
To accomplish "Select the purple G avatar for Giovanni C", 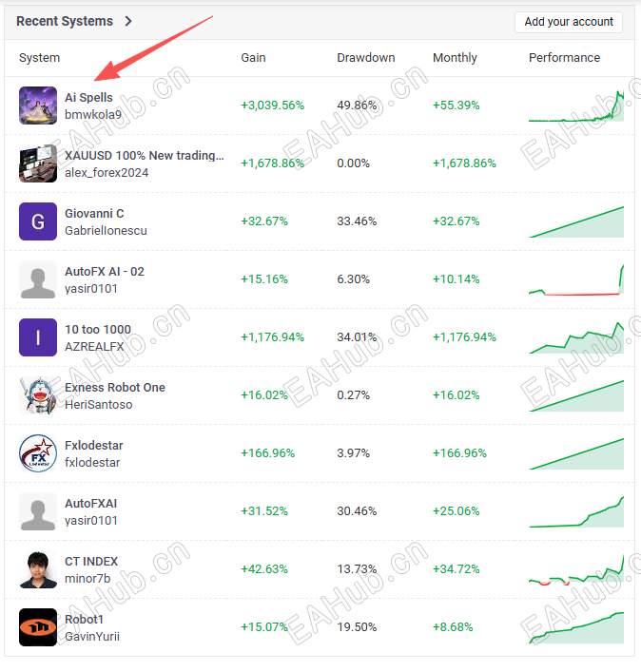I will click(x=38, y=221).
